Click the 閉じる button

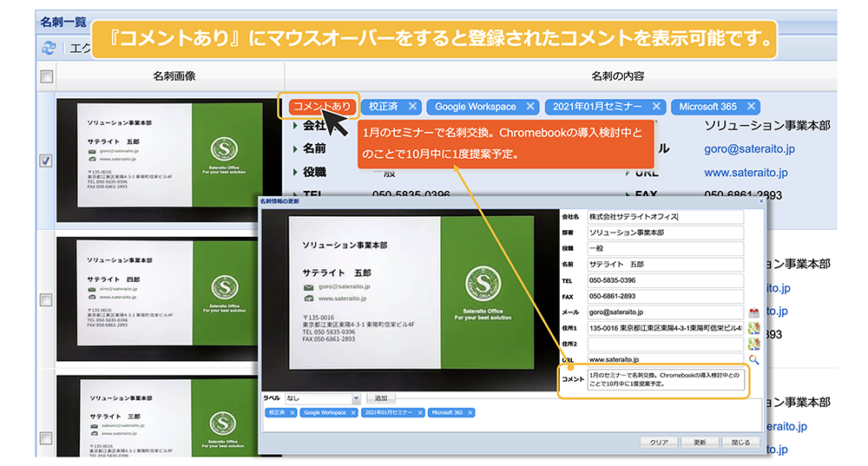pos(740,443)
